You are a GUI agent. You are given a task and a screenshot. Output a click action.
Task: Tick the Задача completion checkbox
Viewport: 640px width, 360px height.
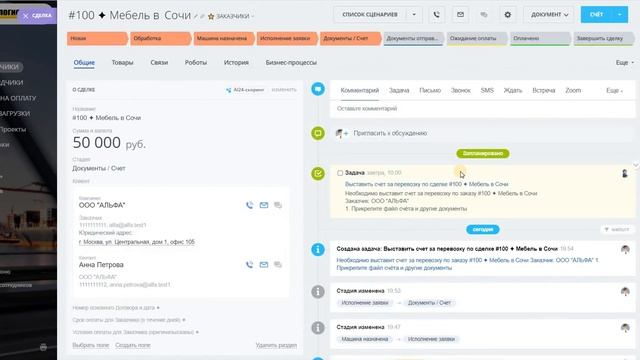click(x=340, y=173)
